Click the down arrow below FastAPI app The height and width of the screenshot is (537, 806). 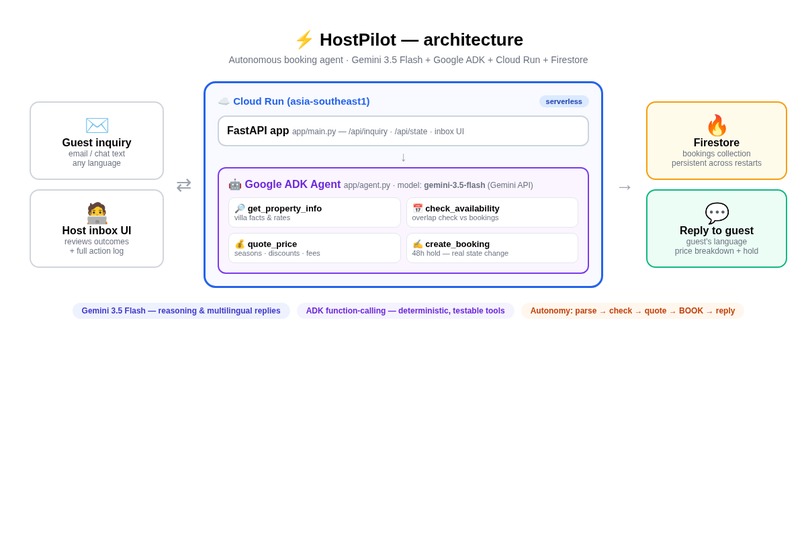coord(404,157)
